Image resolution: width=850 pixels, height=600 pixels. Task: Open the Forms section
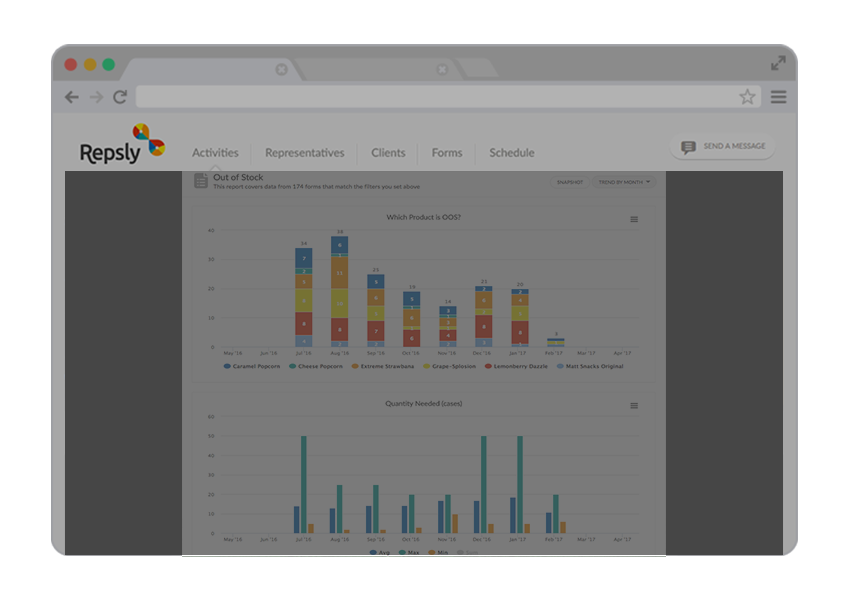click(x=446, y=153)
